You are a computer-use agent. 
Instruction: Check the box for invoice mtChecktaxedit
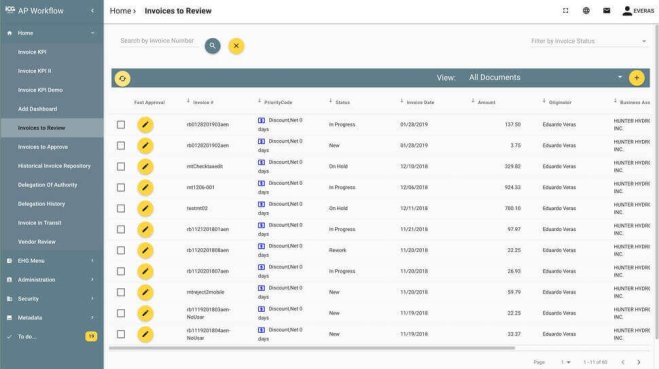pos(121,167)
